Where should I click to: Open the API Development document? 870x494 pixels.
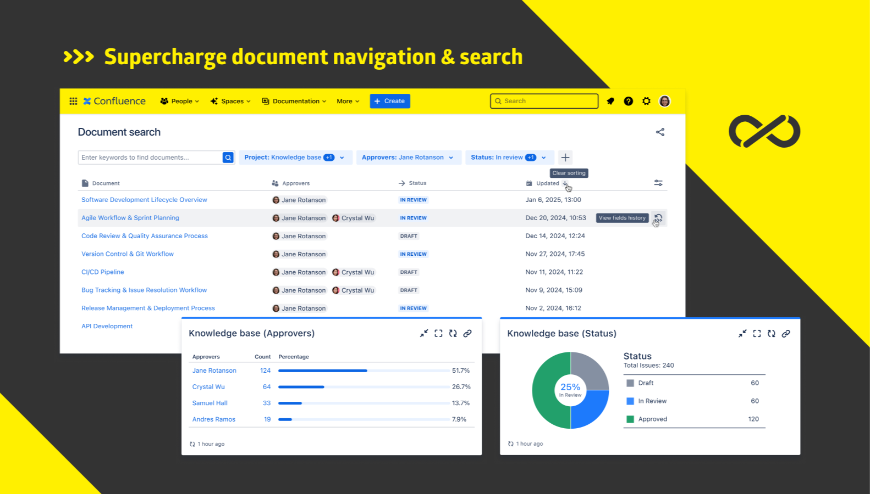(x=107, y=326)
